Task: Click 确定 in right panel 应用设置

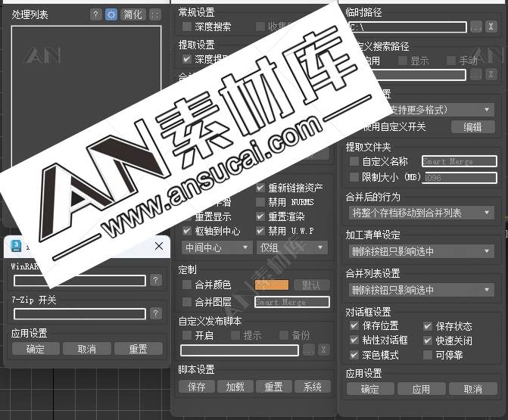Action: click(370, 388)
